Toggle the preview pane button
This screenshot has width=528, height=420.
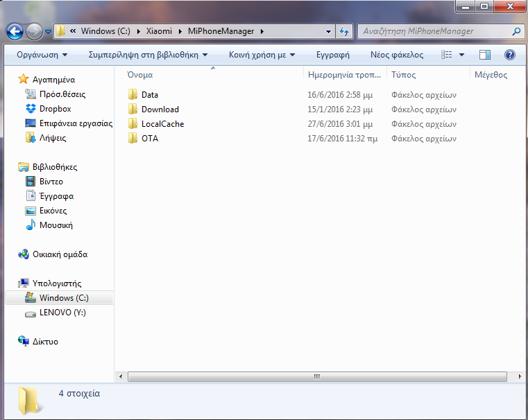tap(485, 55)
